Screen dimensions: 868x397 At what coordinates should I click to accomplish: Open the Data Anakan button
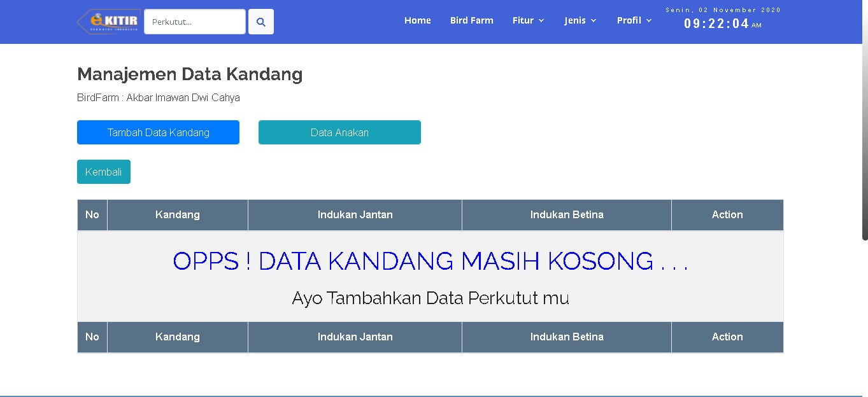coord(339,132)
